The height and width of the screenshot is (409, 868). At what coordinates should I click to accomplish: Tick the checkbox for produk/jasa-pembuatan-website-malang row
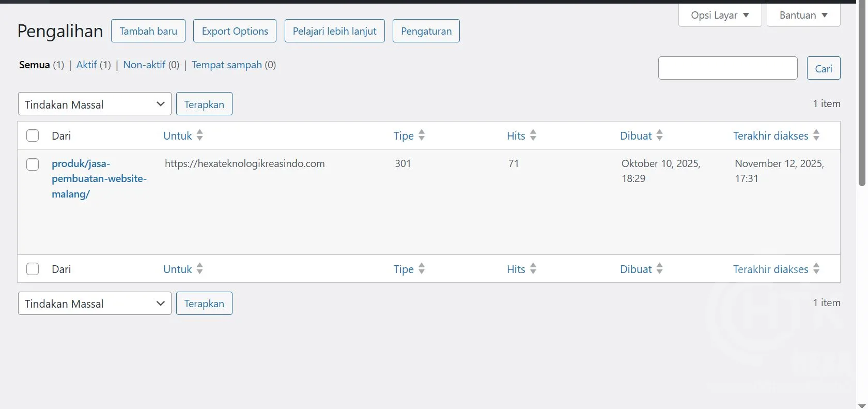coord(33,164)
